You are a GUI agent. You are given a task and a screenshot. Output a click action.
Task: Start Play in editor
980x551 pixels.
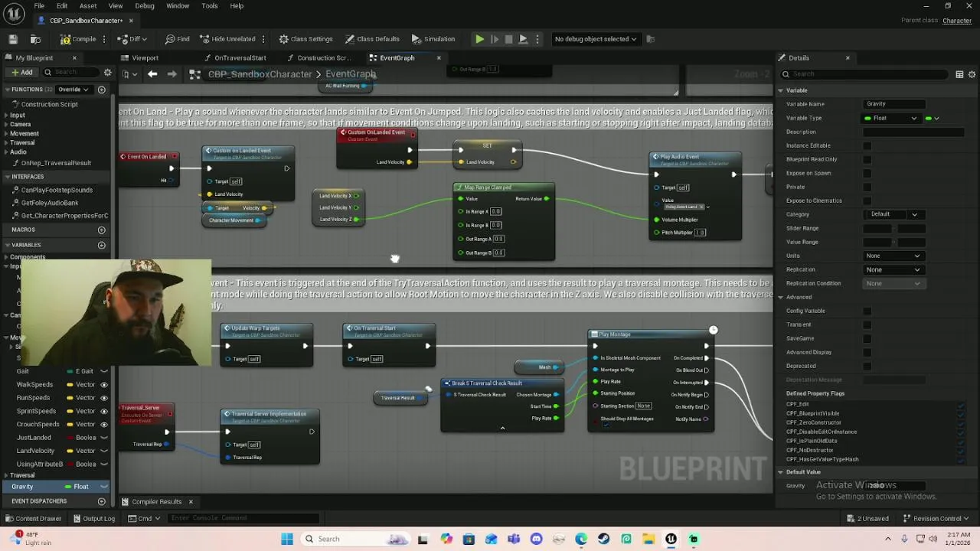(479, 39)
